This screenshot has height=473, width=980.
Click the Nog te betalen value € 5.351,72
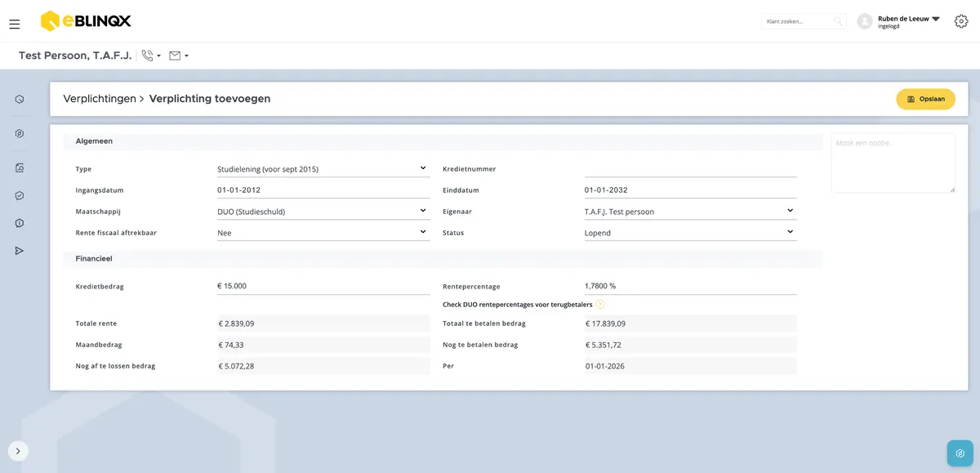691,345
